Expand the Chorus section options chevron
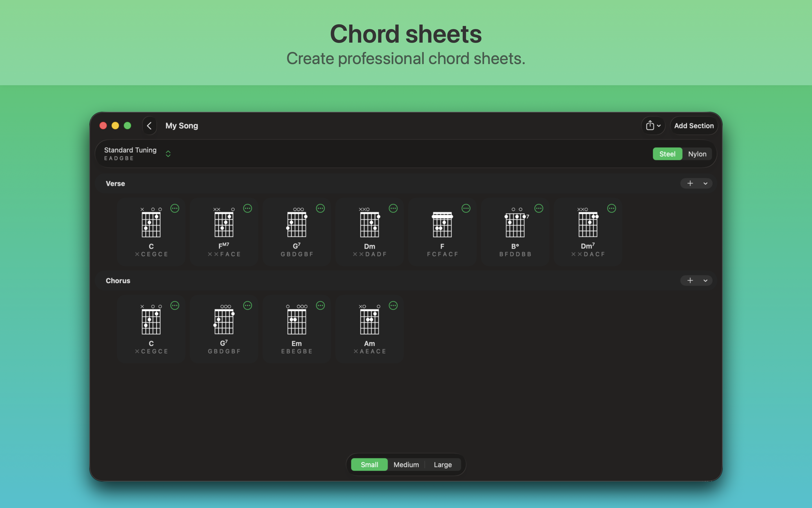This screenshot has height=508, width=812. coord(705,281)
